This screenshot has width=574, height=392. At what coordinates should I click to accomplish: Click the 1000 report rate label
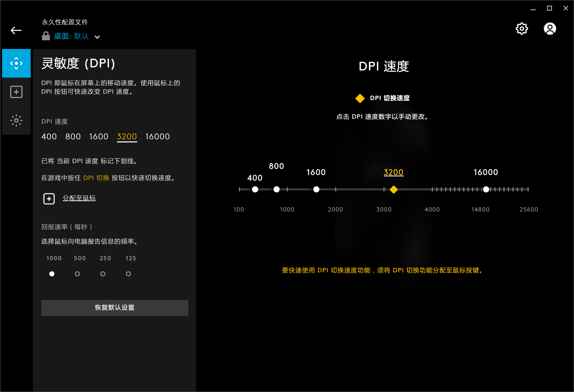tap(54, 258)
